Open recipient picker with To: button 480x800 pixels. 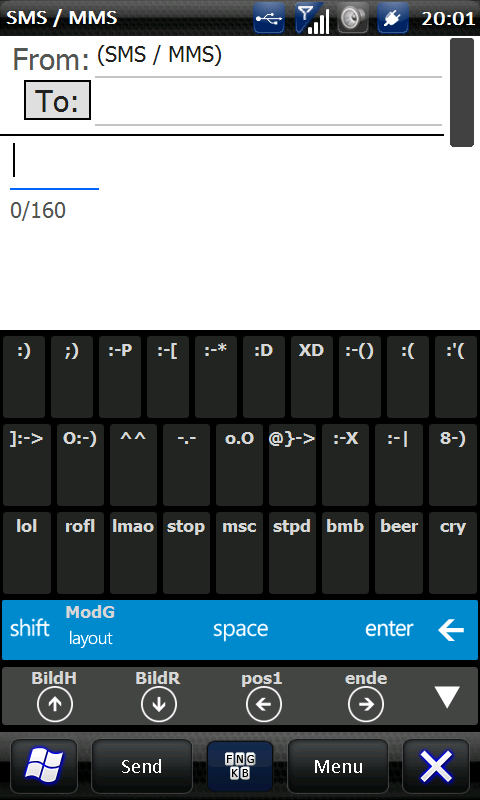[57, 101]
